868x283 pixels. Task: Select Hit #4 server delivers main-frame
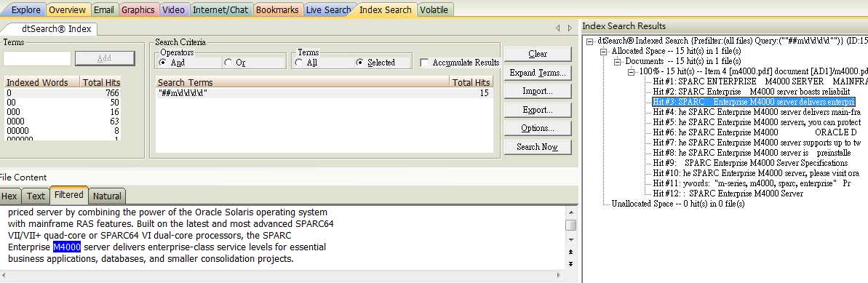[x=756, y=113]
